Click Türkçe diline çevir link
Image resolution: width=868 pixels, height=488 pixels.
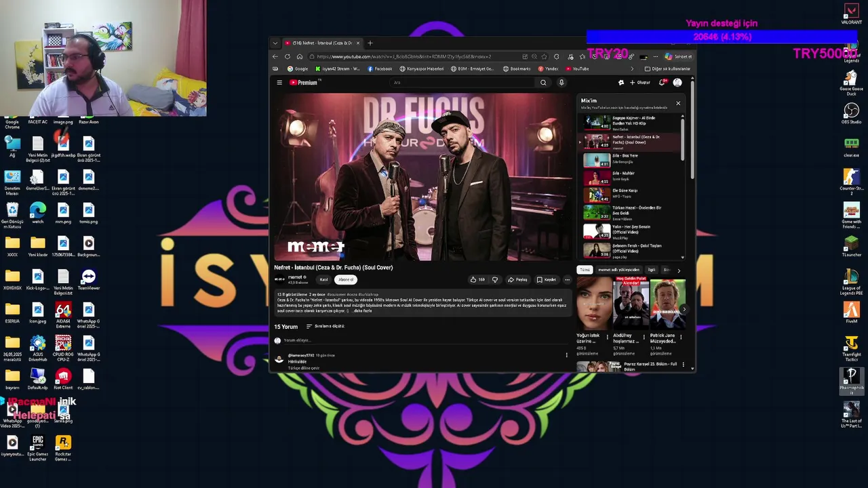[x=303, y=368]
